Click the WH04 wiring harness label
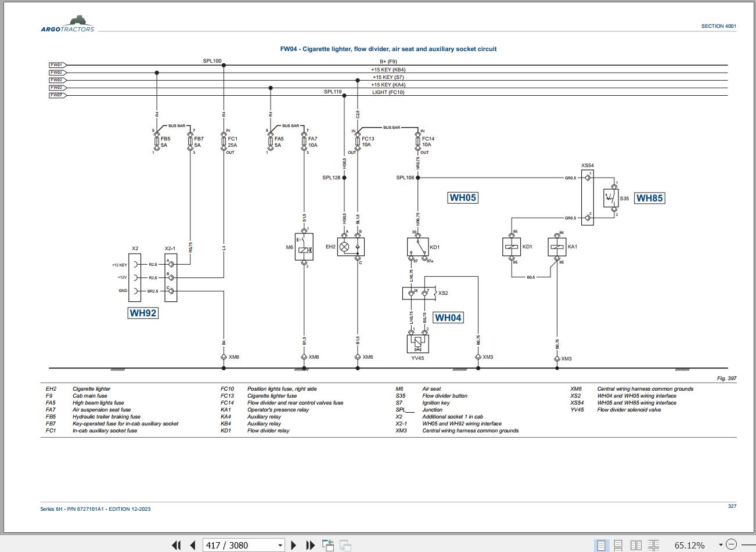Image resolution: width=756 pixels, height=552 pixels. (x=448, y=318)
